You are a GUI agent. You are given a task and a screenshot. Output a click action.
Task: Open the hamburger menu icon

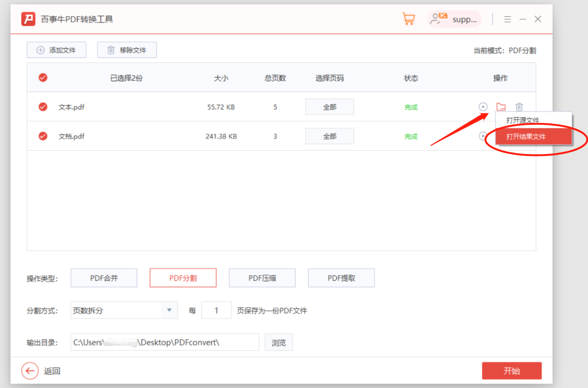[508, 19]
